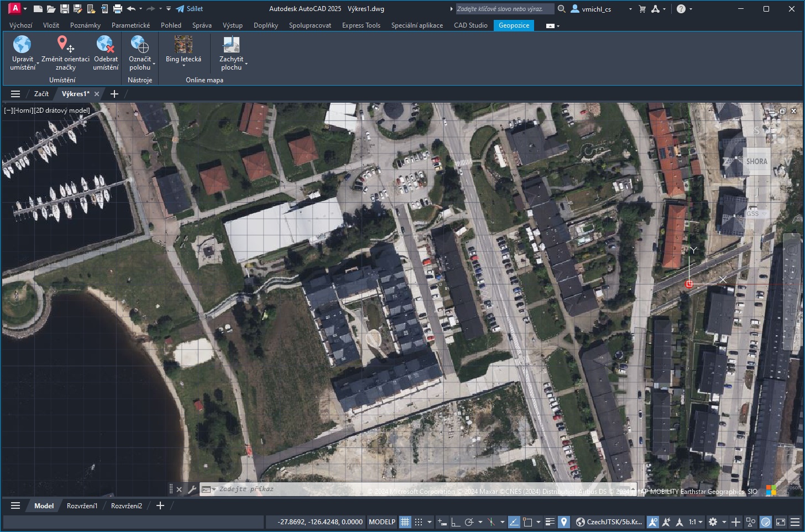Image resolution: width=805 pixels, height=532 pixels.
Task: Toggle polar tracking in status bar
Action: 469,522
